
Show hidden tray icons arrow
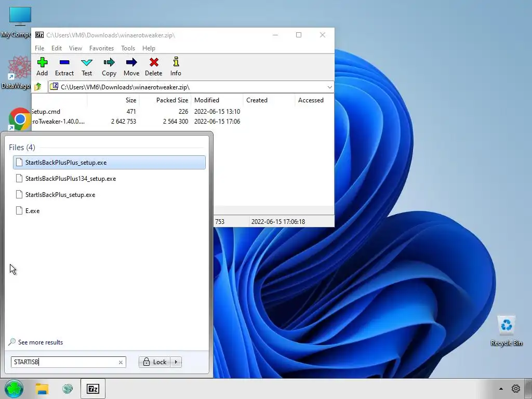click(501, 389)
